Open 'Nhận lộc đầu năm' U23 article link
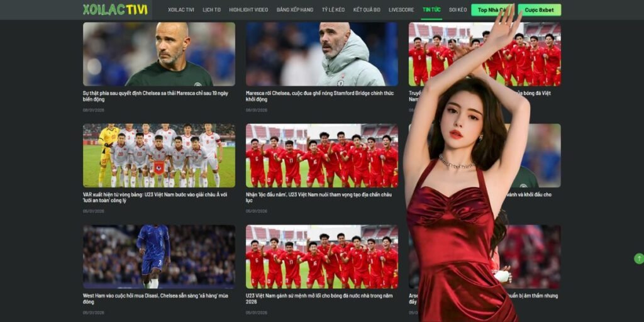The width and height of the screenshot is (644, 322). point(319,197)
